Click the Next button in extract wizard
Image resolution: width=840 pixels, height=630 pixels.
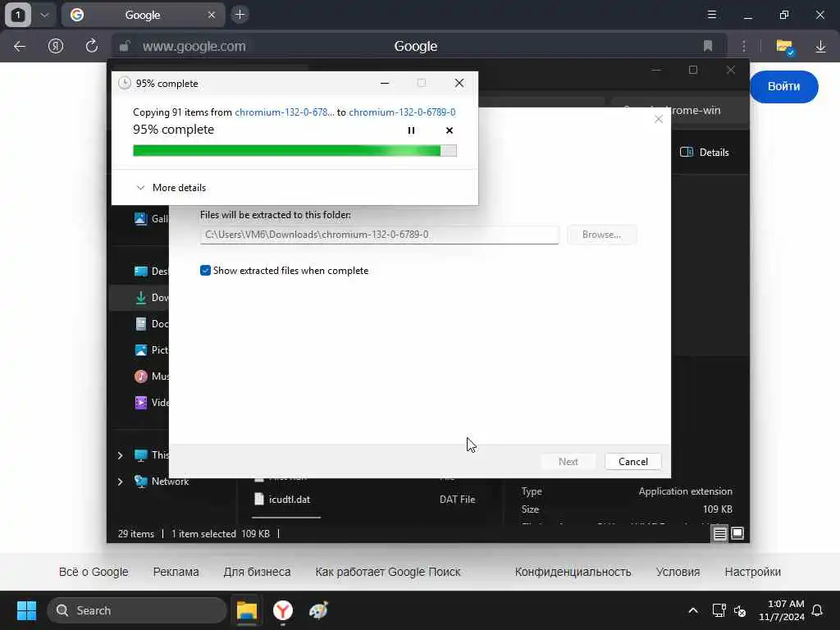(x=568, y=461)
